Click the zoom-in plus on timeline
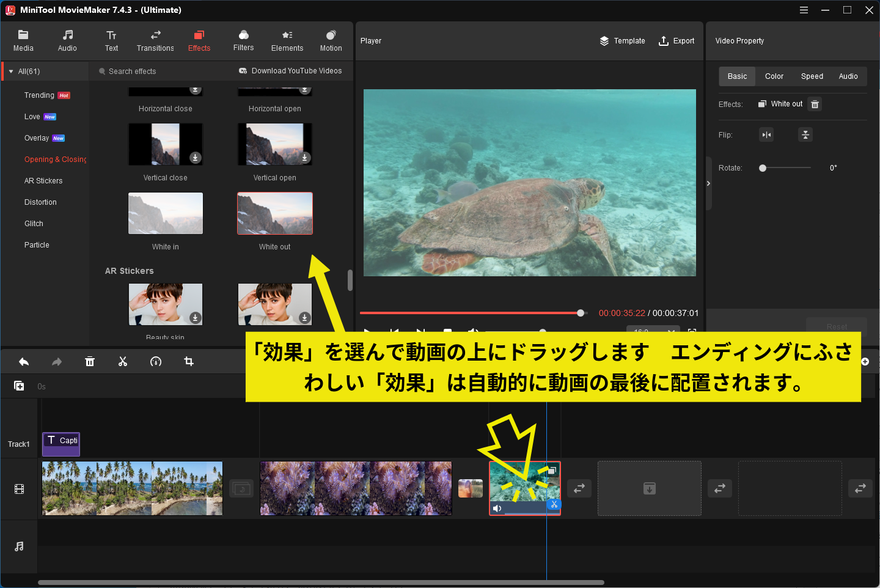 click(865, 362)
